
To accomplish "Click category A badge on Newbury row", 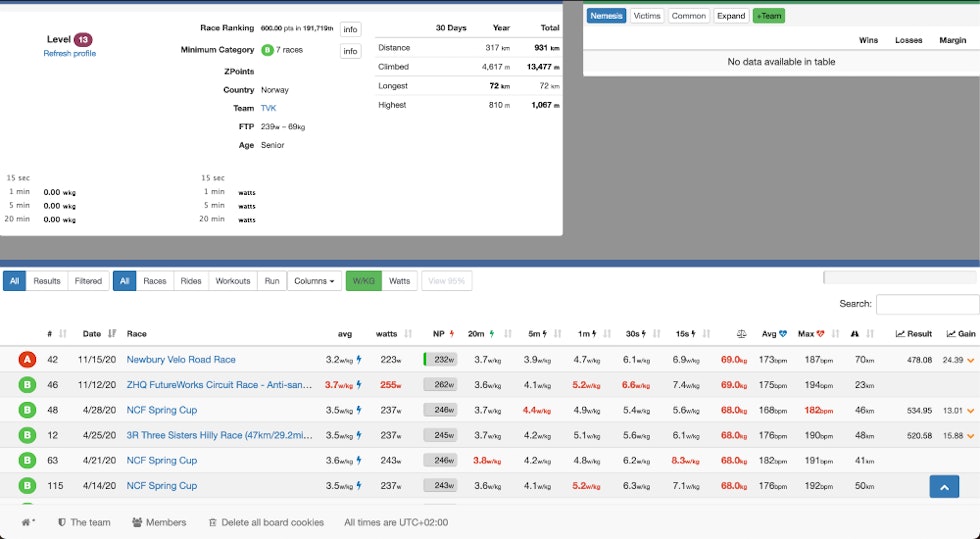I will (26, 360).
